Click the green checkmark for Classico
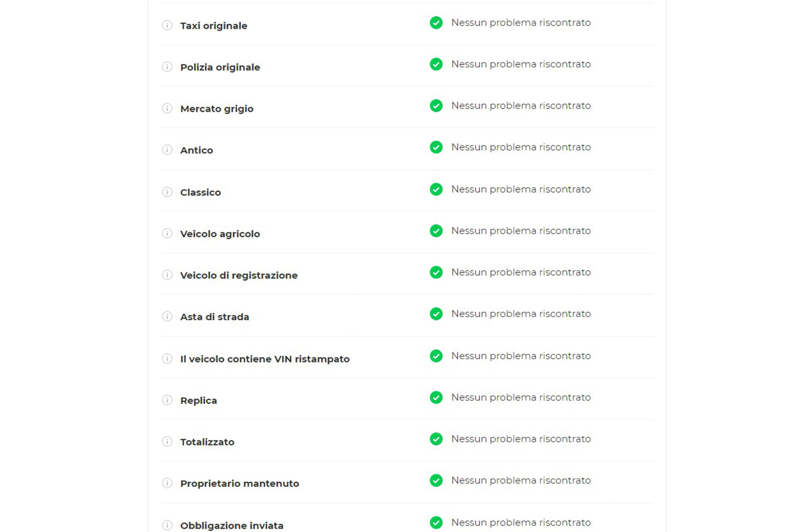Viewport: 810px width, 532px height. 436,189
